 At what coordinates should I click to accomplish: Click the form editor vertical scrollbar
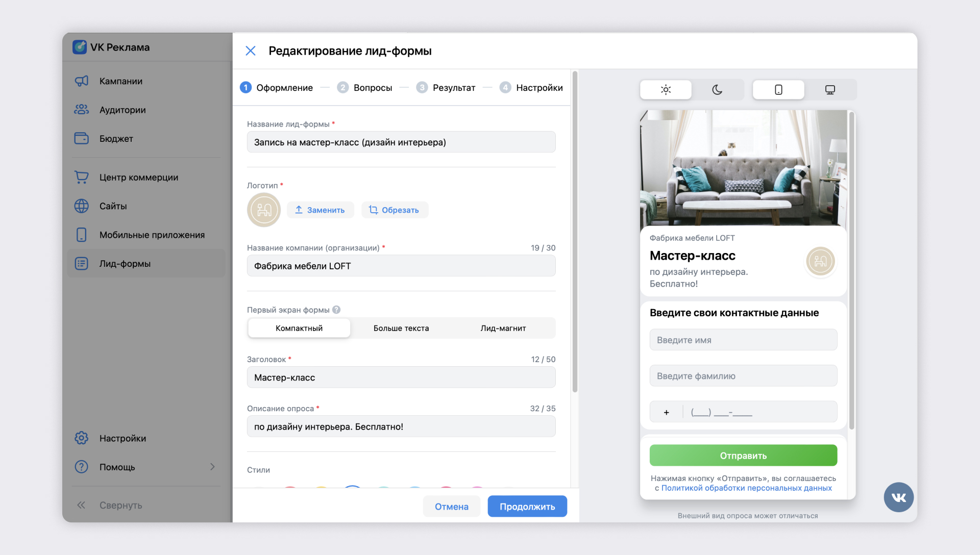click(575, 232)
